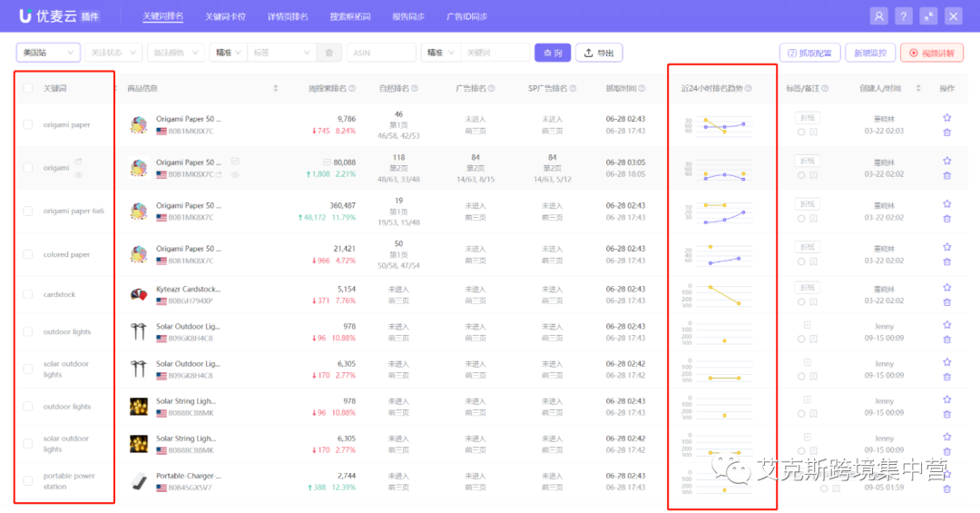Star the colored paper keyword row

(x=946, y=247)
